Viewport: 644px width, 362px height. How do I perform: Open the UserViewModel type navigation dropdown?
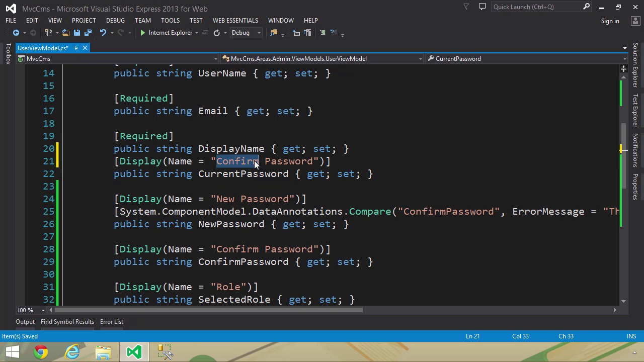pyautogui.click(x=420, y=59)
